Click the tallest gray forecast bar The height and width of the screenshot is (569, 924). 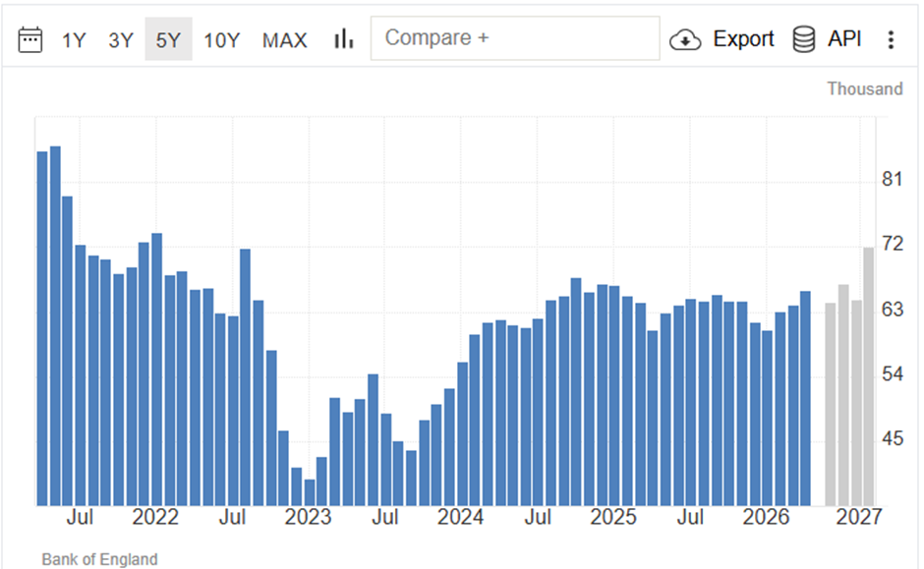(x=869, y=376)
